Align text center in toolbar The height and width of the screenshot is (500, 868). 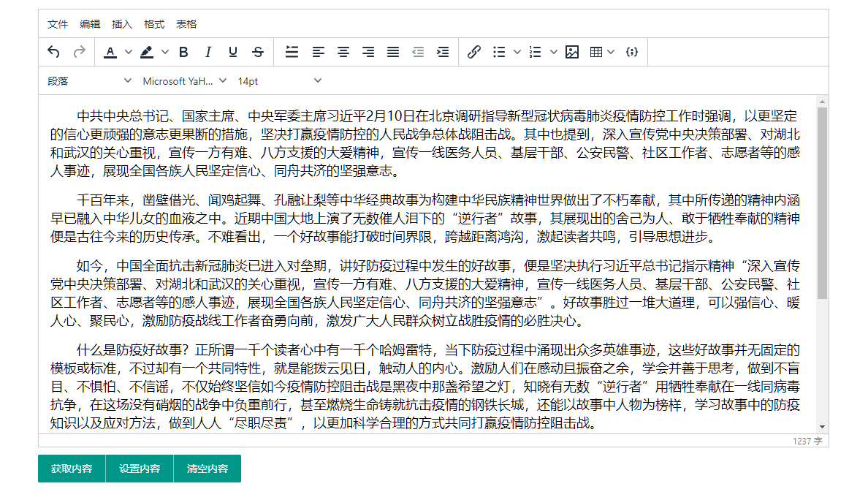tap(343, 52)
